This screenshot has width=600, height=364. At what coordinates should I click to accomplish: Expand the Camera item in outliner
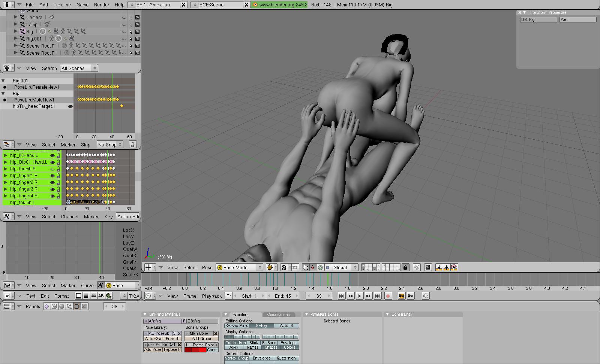coord(16,17)
